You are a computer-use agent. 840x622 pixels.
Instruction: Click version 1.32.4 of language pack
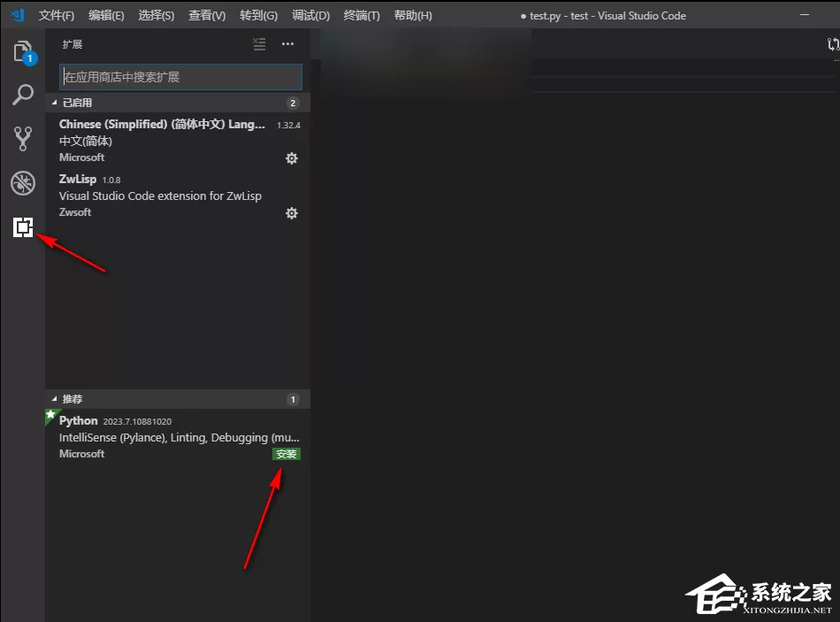288,125
